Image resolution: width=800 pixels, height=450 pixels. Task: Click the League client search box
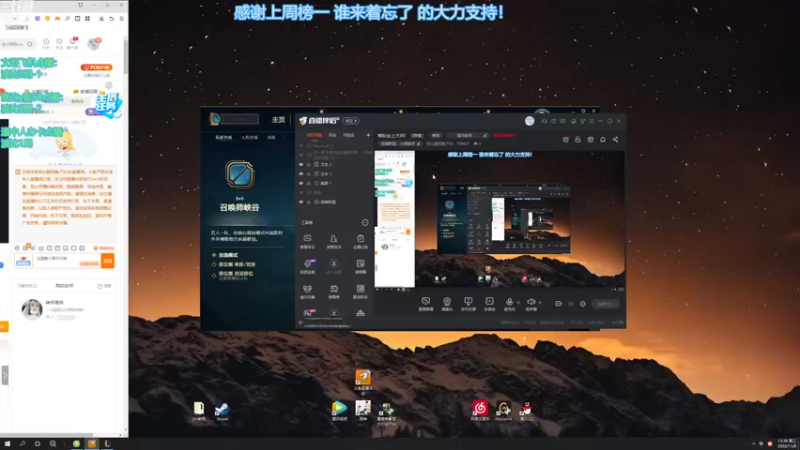coord(240,119)
